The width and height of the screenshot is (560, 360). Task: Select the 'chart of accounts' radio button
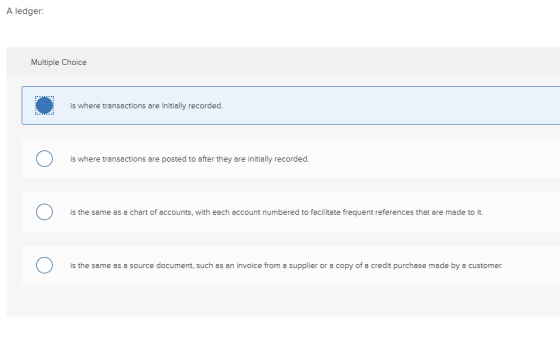[44, 212]
